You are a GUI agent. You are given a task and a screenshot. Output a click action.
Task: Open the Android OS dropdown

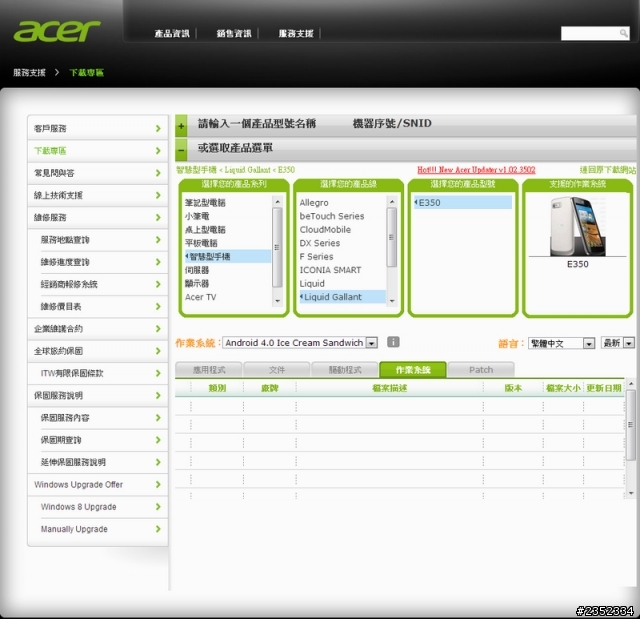coord(300,343)
